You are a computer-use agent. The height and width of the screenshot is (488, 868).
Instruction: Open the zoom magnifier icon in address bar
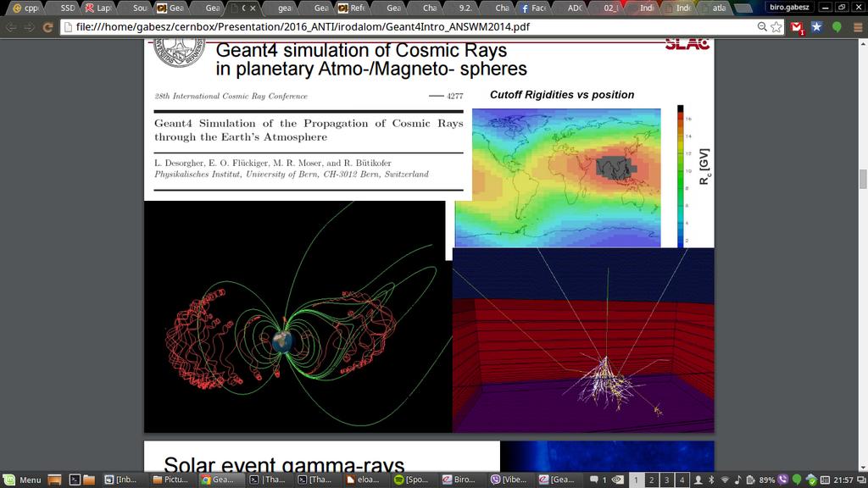[762, 27]
